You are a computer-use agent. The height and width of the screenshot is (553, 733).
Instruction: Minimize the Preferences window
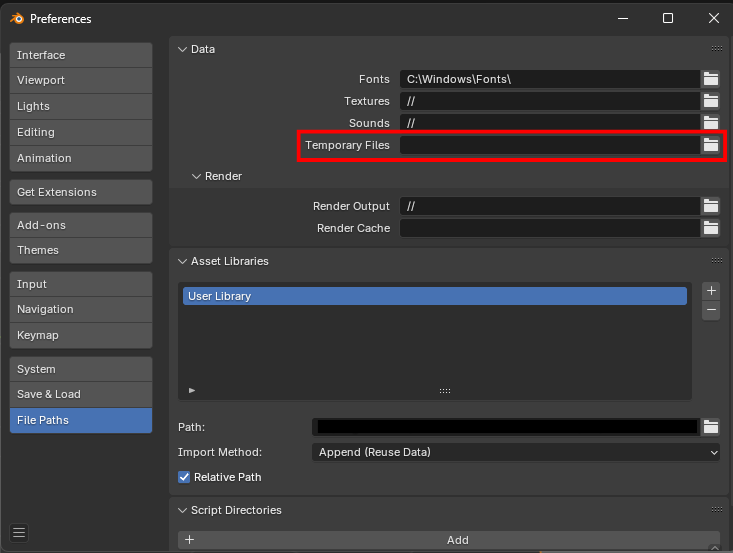pyautogui.click(x=623, y=19)
